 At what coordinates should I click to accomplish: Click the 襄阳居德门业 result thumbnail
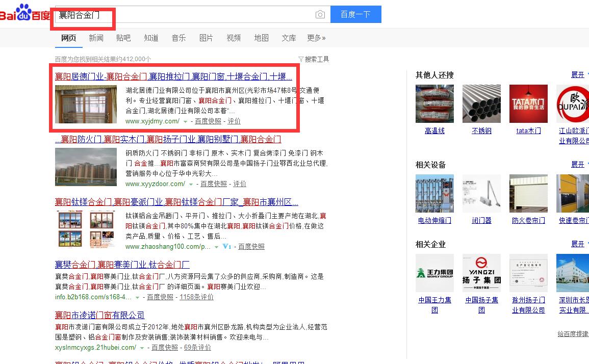[86, 104]
